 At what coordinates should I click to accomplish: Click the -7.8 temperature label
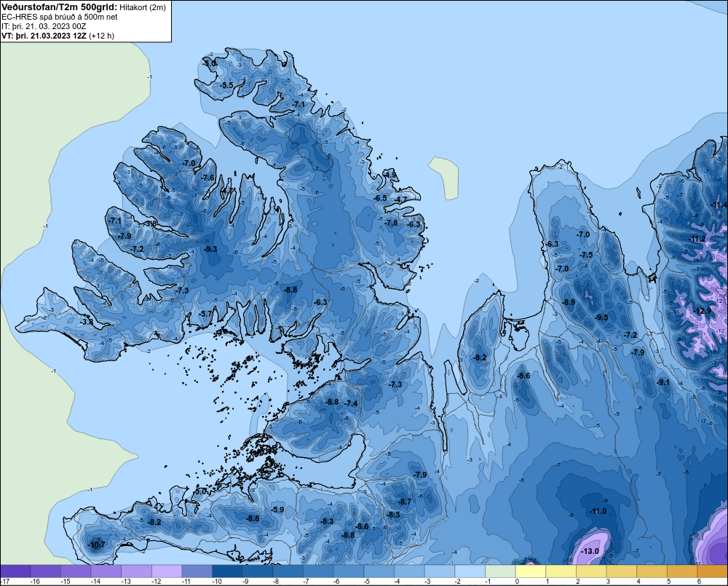click(x=391, y=223)
